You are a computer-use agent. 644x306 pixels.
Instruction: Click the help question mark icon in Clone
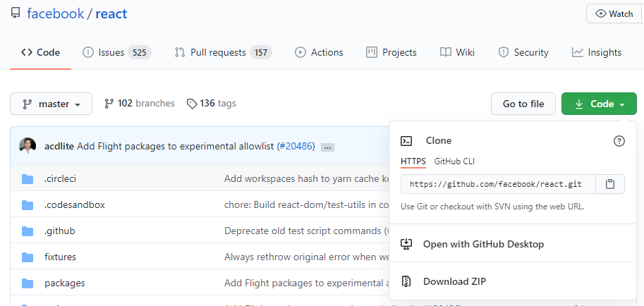[619, 141]
